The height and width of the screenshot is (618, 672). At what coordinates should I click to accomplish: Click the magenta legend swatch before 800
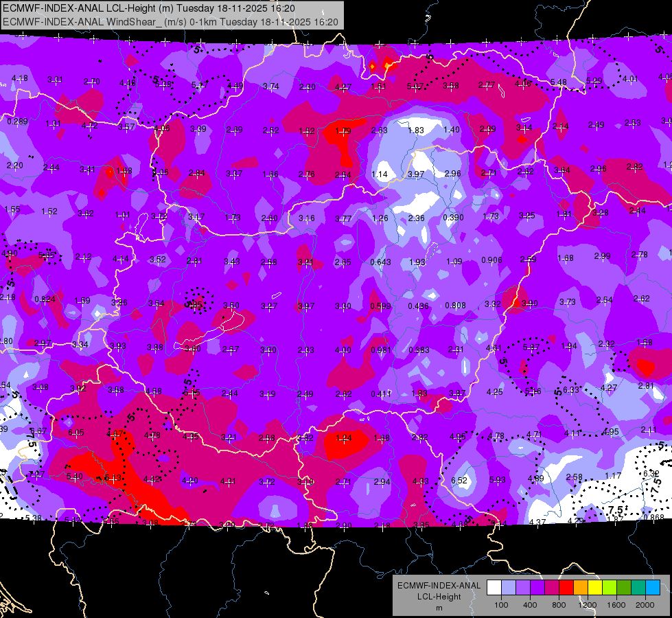552,587
